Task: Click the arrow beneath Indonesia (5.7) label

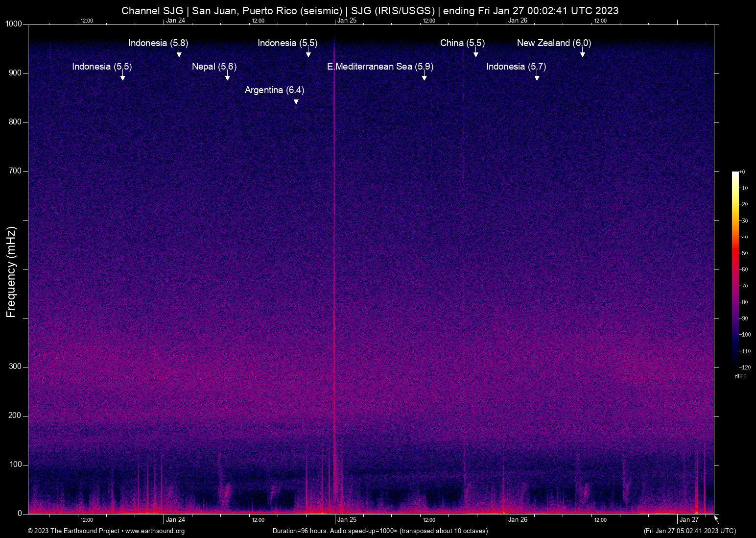Action: pyautogui.click(x=537, y=77)
